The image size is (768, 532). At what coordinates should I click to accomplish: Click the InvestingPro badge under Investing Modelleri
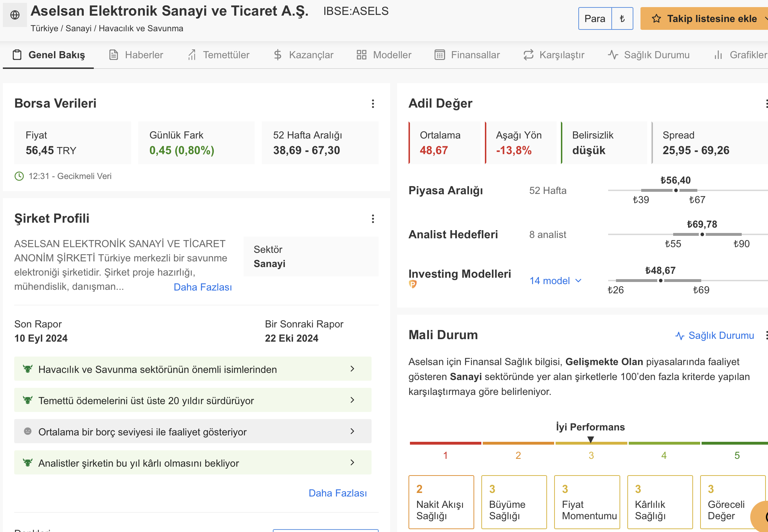click(413, 284)
